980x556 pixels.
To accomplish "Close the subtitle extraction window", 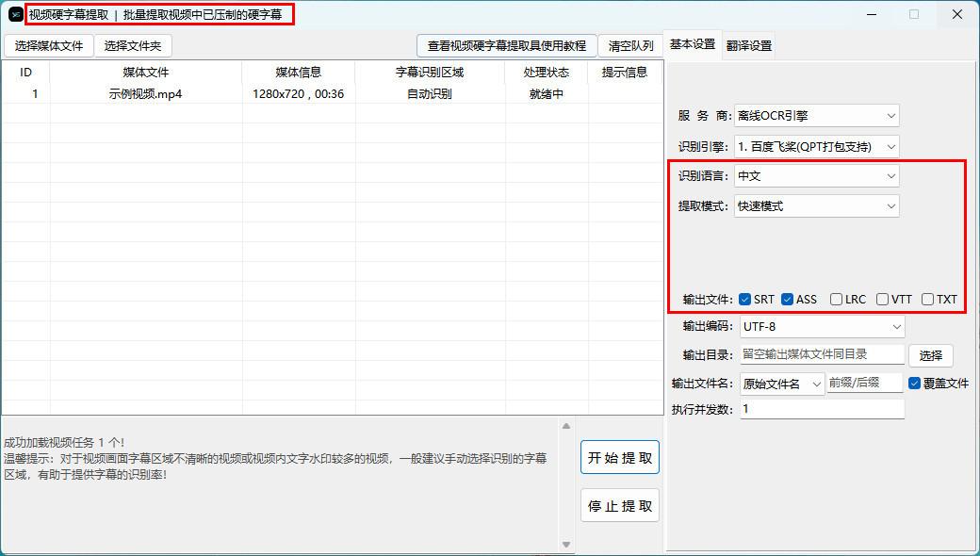I will tap(956, 14).
